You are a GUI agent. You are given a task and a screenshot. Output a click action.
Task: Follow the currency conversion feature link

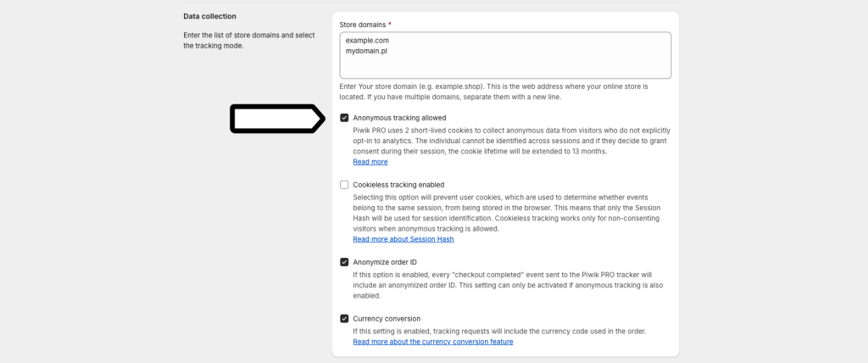tap(432, 342)
